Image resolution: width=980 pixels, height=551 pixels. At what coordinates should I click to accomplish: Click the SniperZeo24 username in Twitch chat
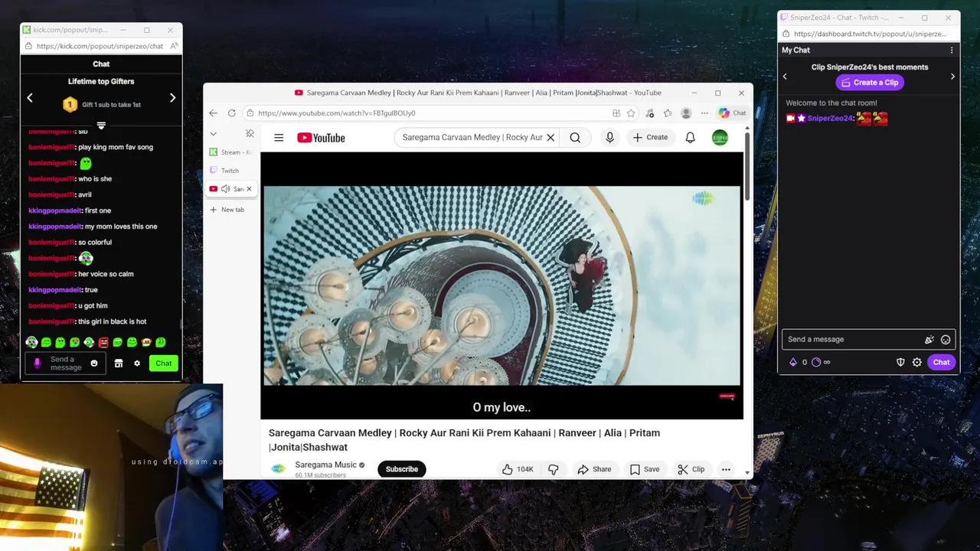point(830,119)
